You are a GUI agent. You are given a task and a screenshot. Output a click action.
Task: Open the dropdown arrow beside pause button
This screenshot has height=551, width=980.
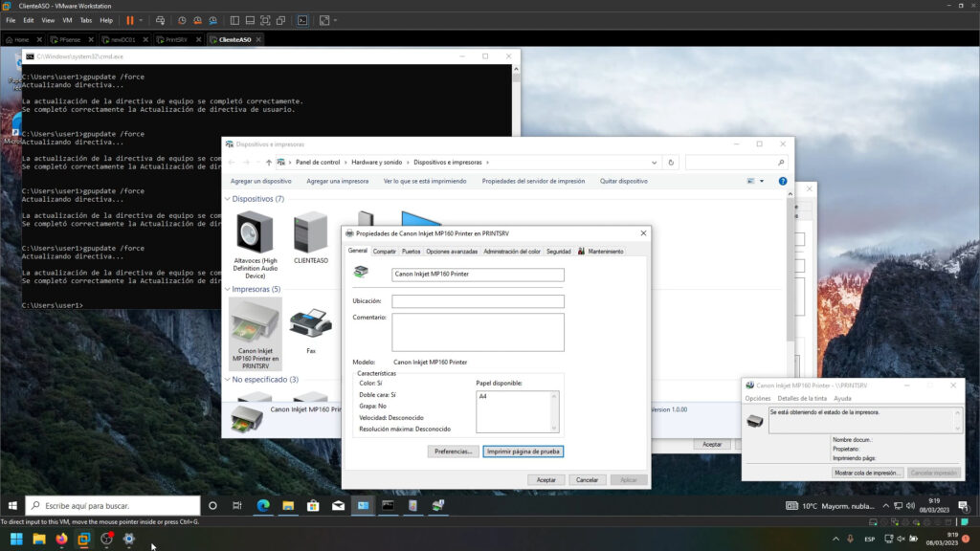(x=142, y=20)
